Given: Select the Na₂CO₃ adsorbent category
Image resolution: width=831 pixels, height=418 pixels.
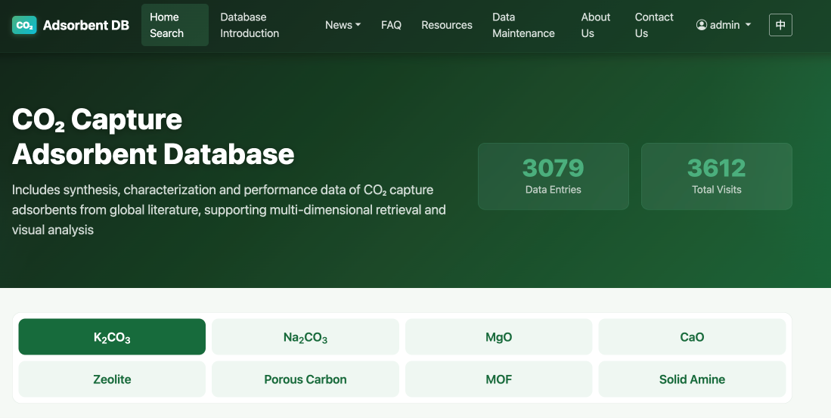Looking at the screenshot, I should point(305,337).
